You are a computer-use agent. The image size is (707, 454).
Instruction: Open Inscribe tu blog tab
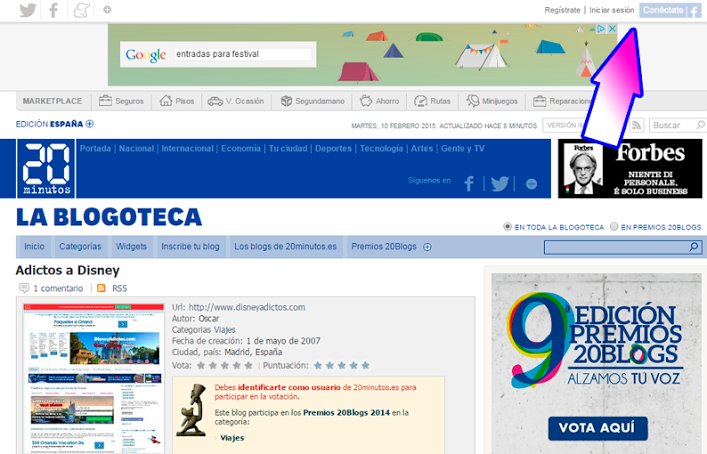point(190,246)
